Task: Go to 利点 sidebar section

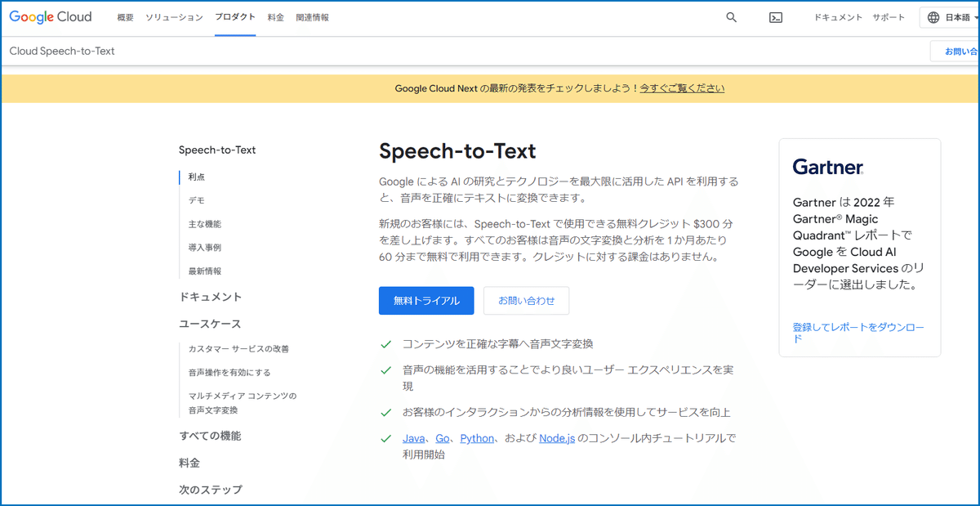Action: [196, 177]
